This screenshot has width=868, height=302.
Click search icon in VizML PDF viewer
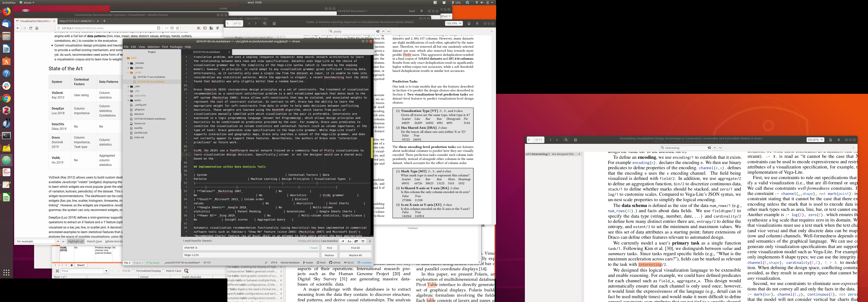[265, 24]
